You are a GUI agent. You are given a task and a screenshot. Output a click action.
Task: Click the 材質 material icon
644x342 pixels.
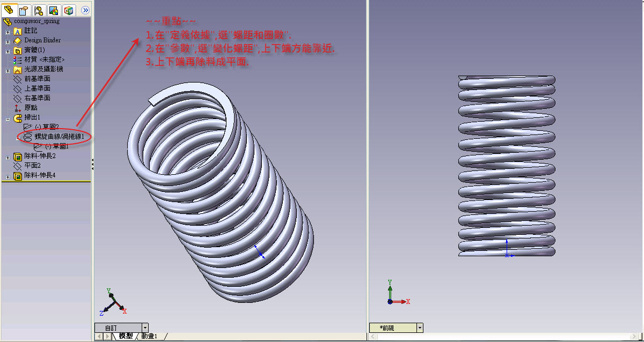pyautogui.click(x=18, y=60)
